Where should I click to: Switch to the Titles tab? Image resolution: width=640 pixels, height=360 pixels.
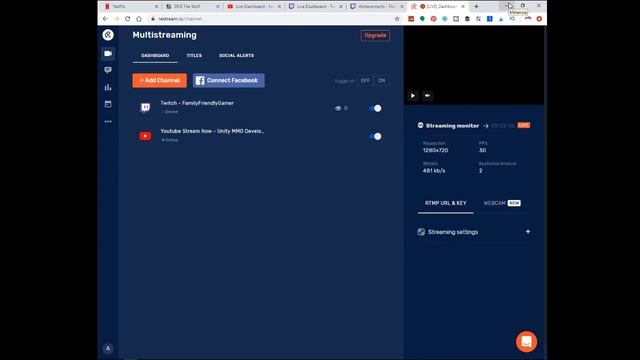coord(194,56)
